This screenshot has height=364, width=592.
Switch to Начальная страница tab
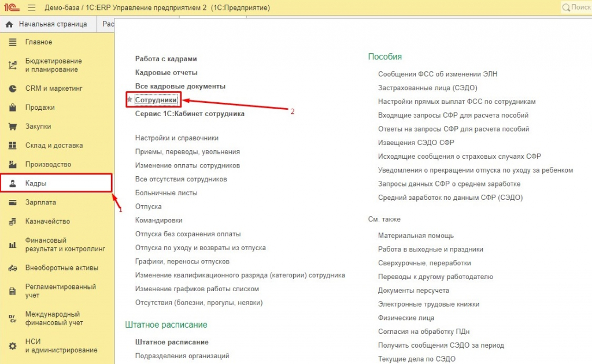tap(48, 24)
